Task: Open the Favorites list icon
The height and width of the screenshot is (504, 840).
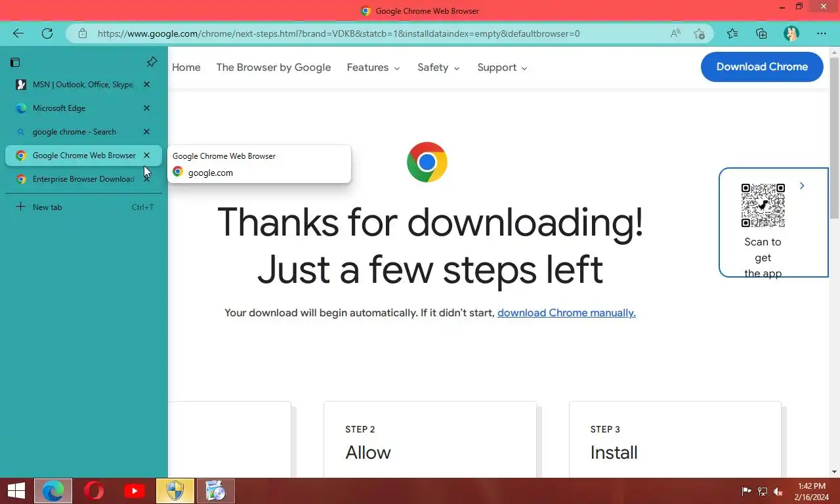Action: [732, 33]
